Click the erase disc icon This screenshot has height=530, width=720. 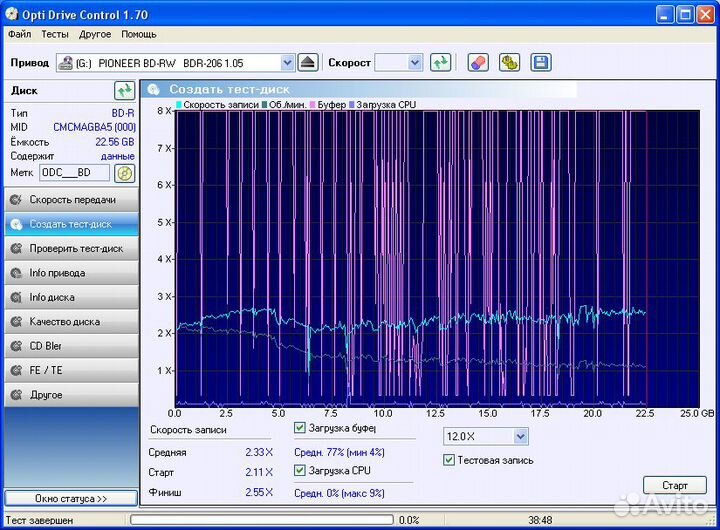[x=478, y=63]
